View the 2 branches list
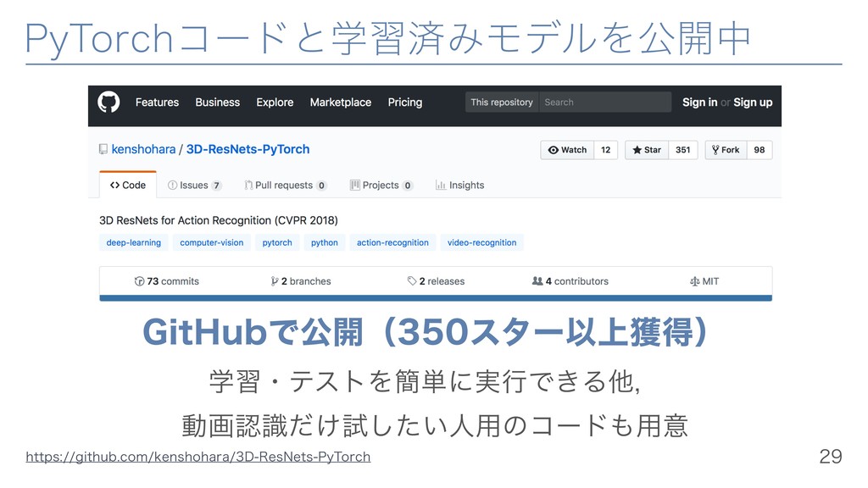 (301, 281)
